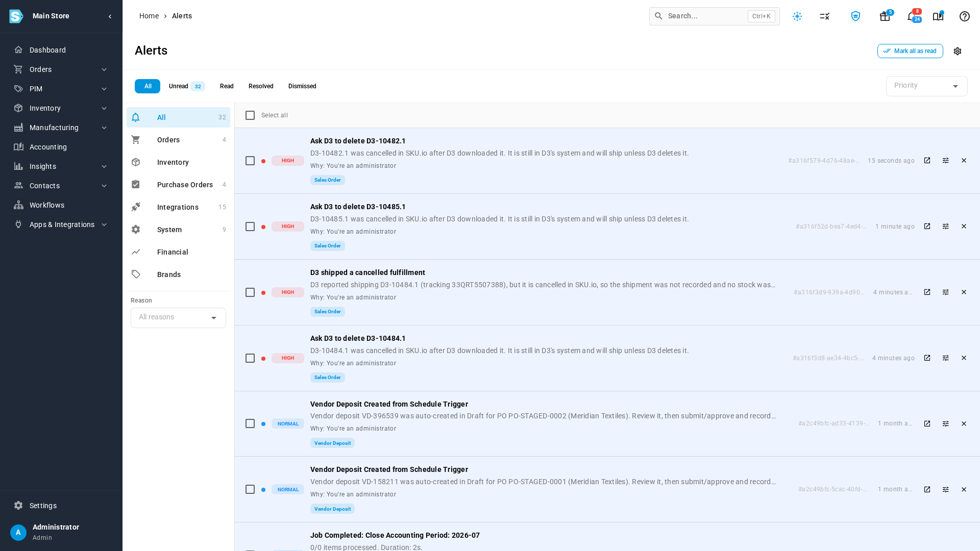Adjust preferences for D3 shipped cancelled fulfillment alert
The height and width of the screenshot is (551, 980).
tap(945, 292)
